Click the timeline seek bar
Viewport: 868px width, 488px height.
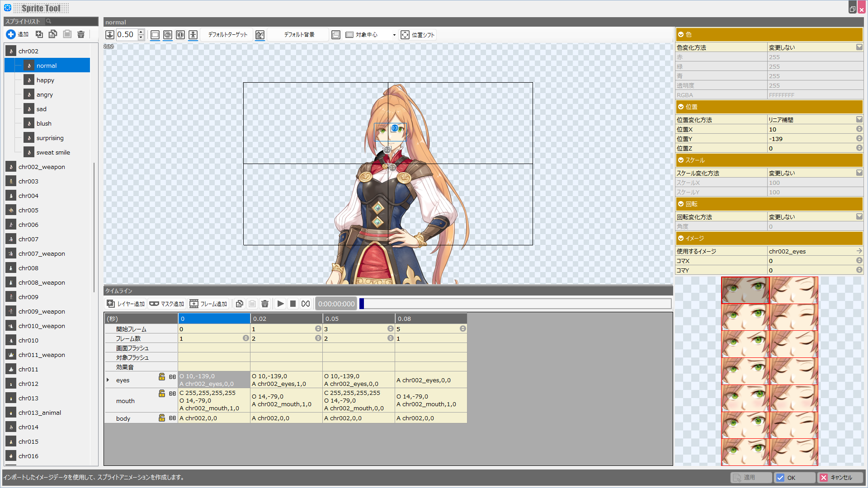coord(515,304)
